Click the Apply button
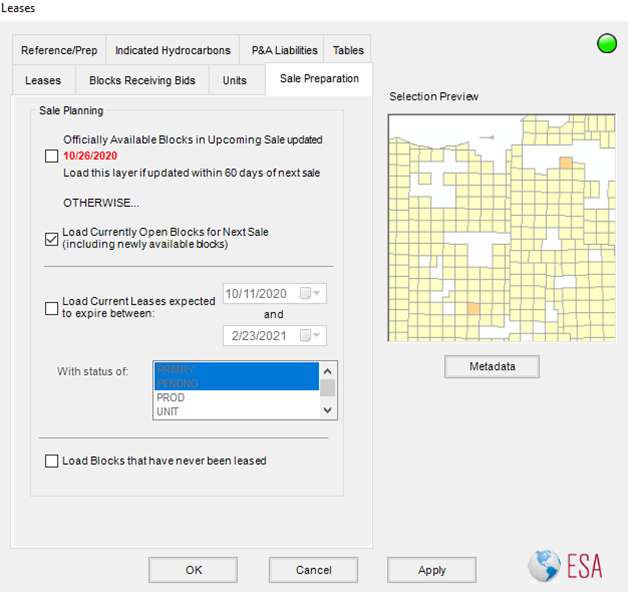Viewport: 628px width, 592px height. pos(431,570)
